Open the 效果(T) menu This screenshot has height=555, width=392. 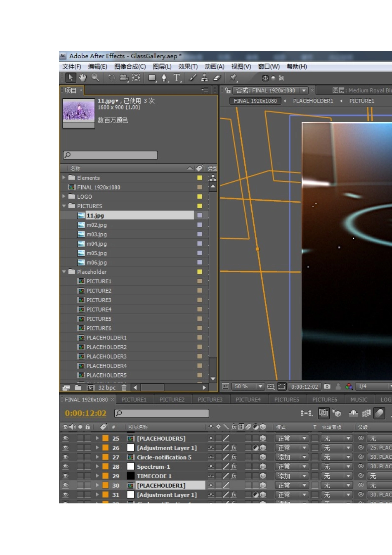click(188, 66)
